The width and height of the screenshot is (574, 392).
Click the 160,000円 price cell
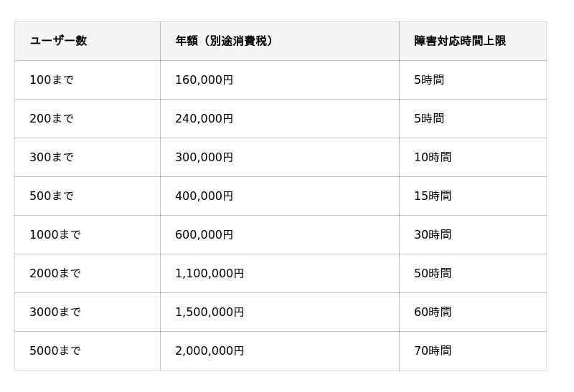point(204,80)
